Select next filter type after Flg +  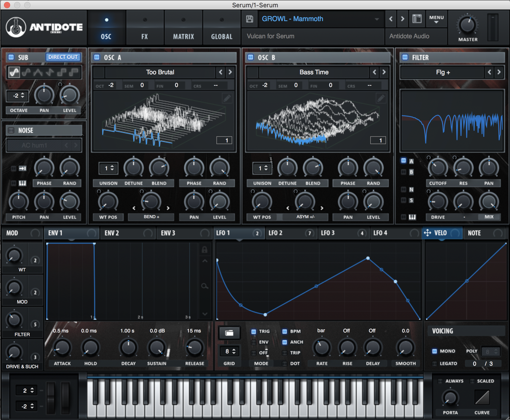pos(499,72)
